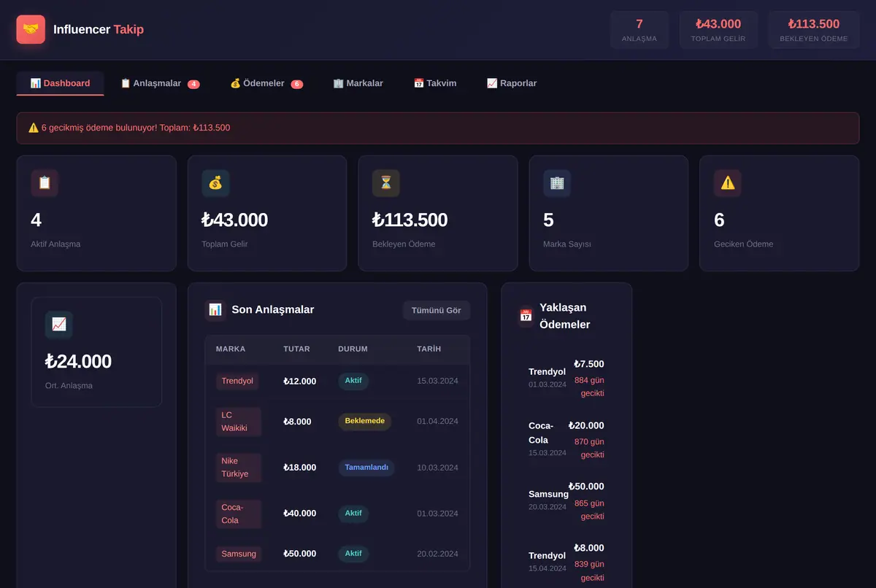This screenshot has height=588, width=876.
Task: Click the Anlaşma count stat in header
Action: [639, 30]
